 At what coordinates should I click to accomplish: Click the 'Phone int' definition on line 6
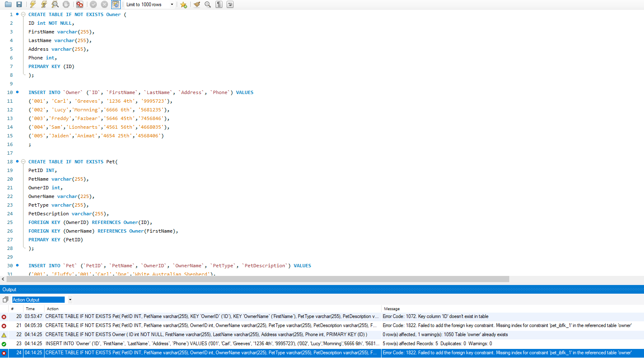click(42, 58)
